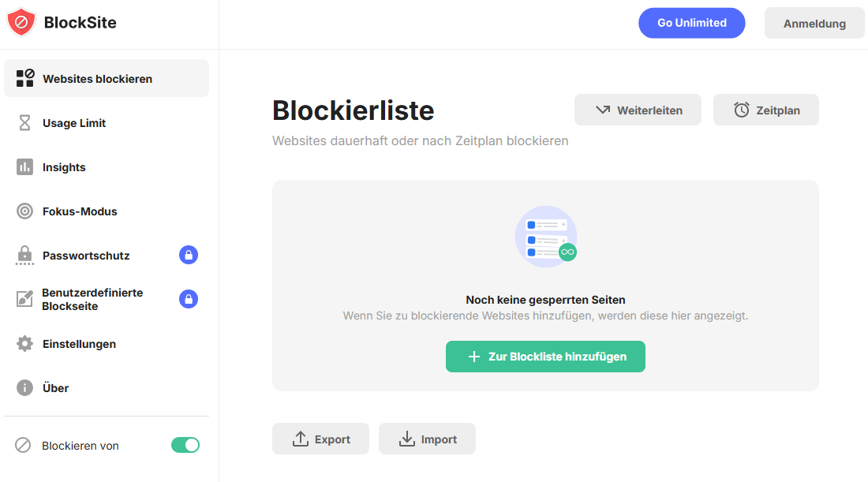Export the block list
This screenshot has height=482, width=868.
[x=320, y=439]
